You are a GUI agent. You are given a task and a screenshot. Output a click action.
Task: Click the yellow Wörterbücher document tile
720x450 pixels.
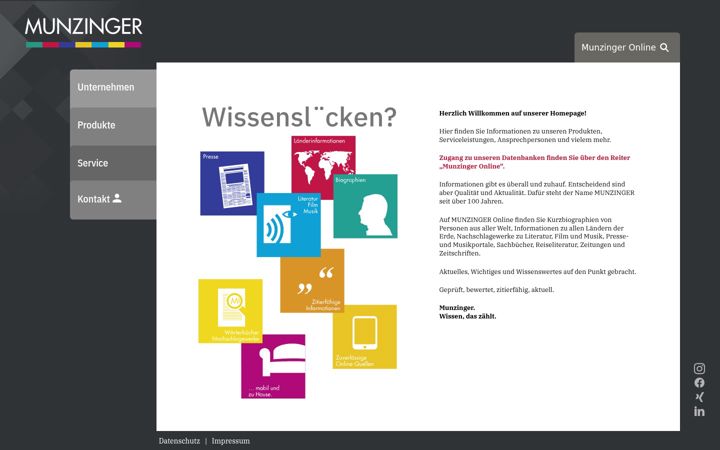[231, 311]
